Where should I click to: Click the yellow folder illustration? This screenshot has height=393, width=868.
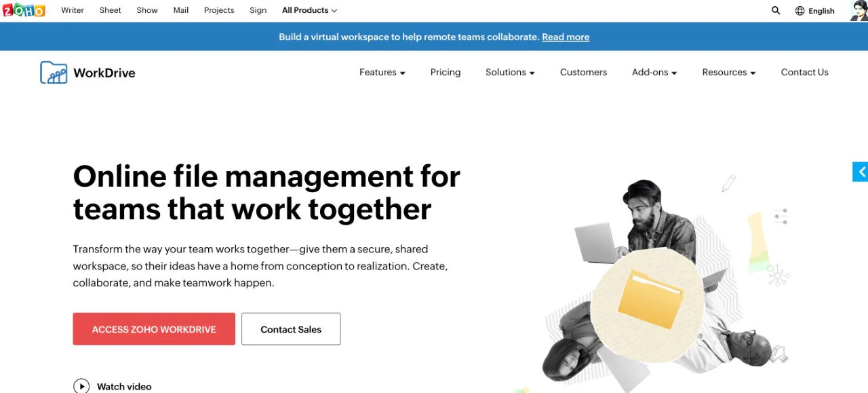click(x=650, y=300)
